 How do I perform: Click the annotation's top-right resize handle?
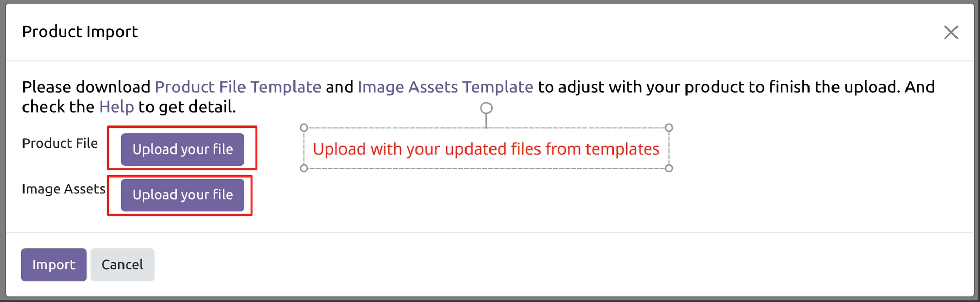pyautogui.click(x=669, y=128)
